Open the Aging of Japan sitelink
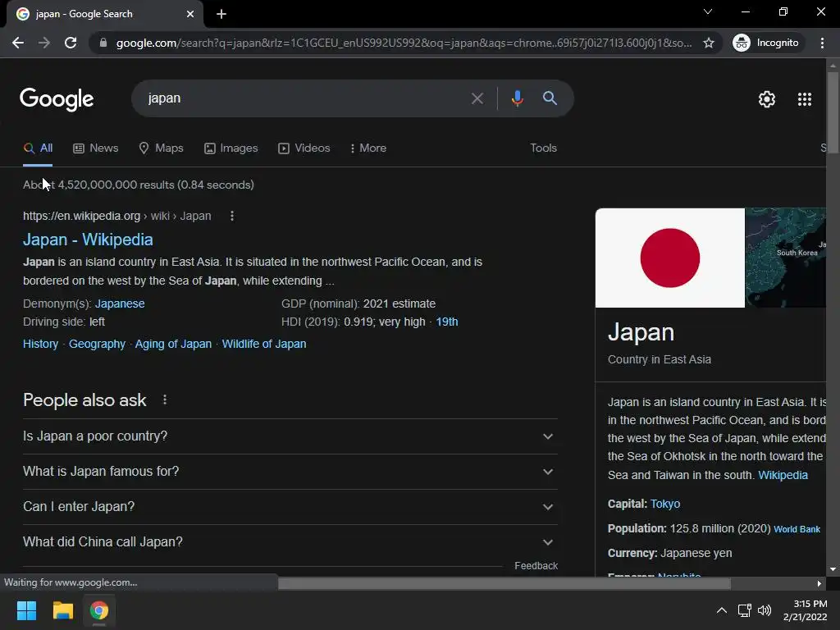Viewport: 840px width, 630px height. tap(173, 344)
